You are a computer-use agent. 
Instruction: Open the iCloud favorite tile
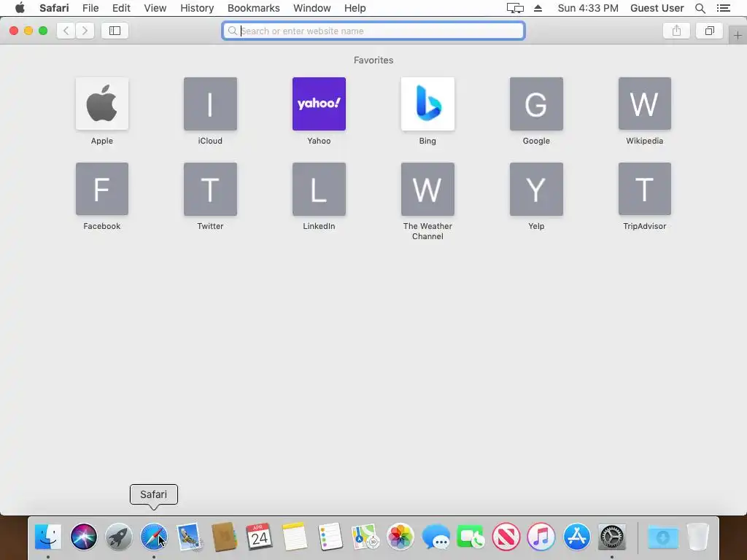pyautogui.click(x=211, y=104)
